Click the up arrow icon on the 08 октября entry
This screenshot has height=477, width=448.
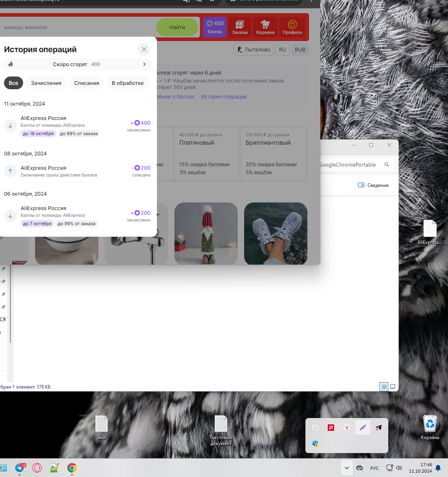(10, 171)
